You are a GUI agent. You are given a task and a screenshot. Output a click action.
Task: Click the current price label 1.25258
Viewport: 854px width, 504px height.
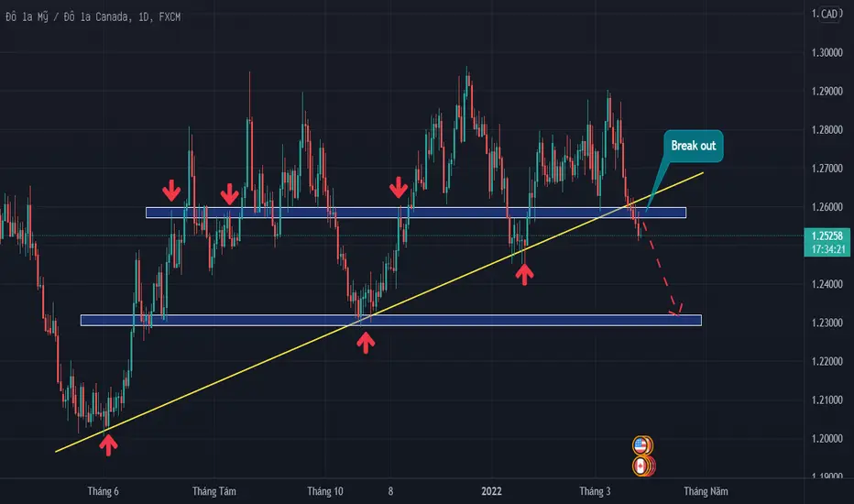coord(827,236)
